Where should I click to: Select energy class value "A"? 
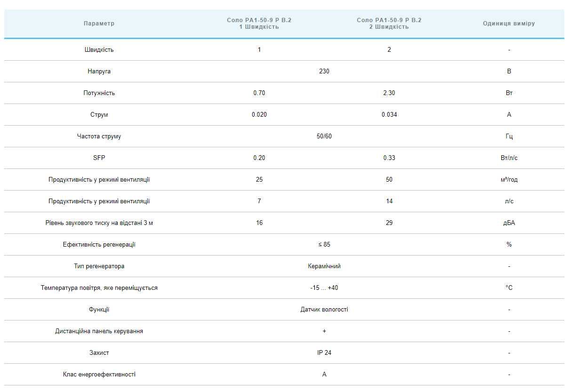click(324, 375)
